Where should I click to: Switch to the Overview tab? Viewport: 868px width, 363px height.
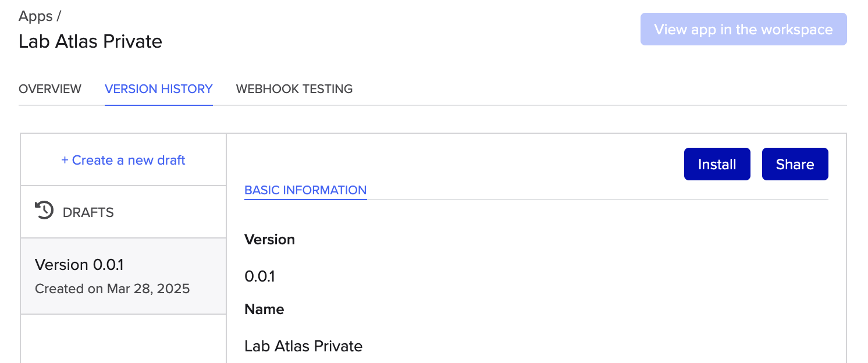50,89
